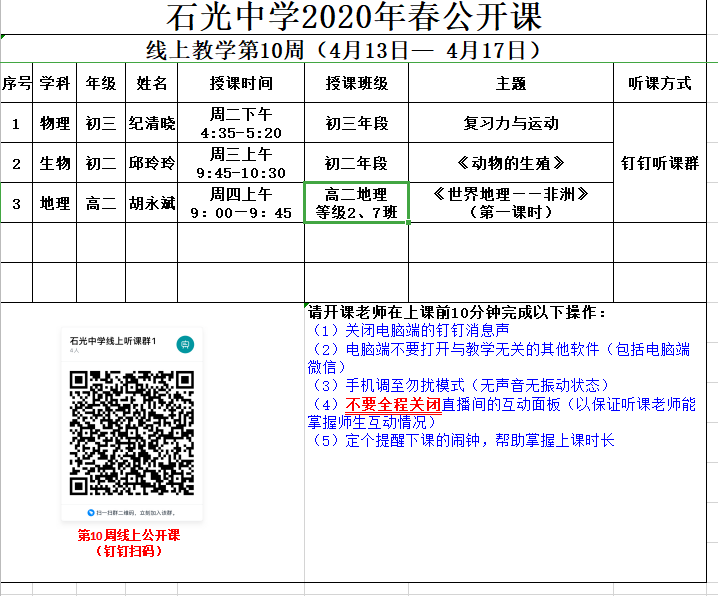Click the red underlined text 不要全程关闭
Viewport: 718px width, 596px height.
point(393,405)
